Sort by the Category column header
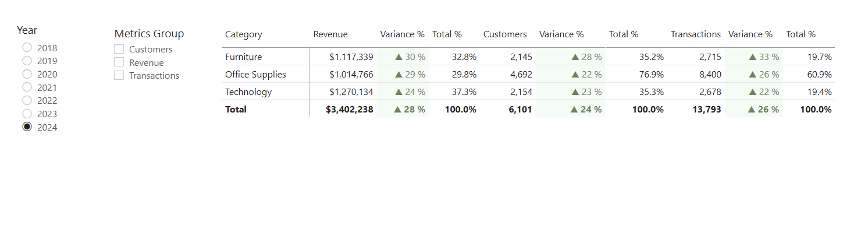Viewport: 868px width, 232px height. click(x=243, y=34)
